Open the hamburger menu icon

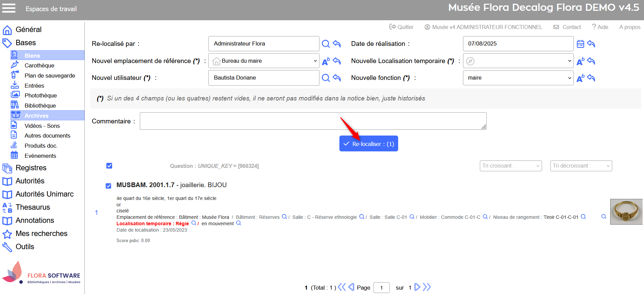click(9, 8)
